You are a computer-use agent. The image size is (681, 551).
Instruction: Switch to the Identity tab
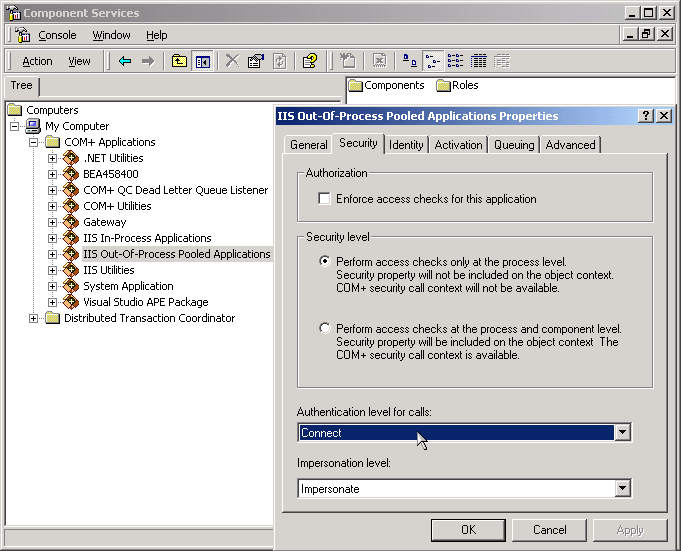click(406, 145)
